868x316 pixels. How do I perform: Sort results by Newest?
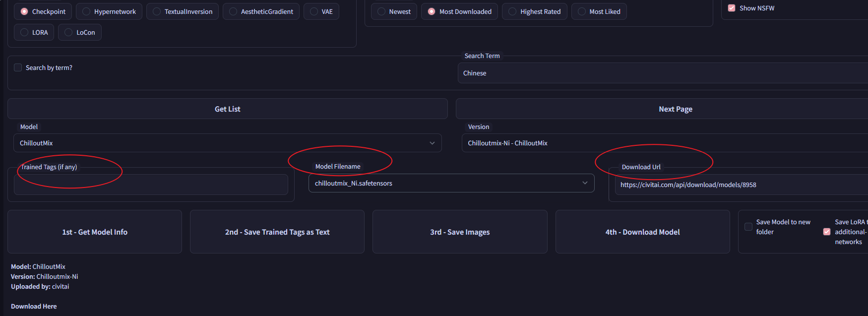pyautogui.click(x=381, y=11)
